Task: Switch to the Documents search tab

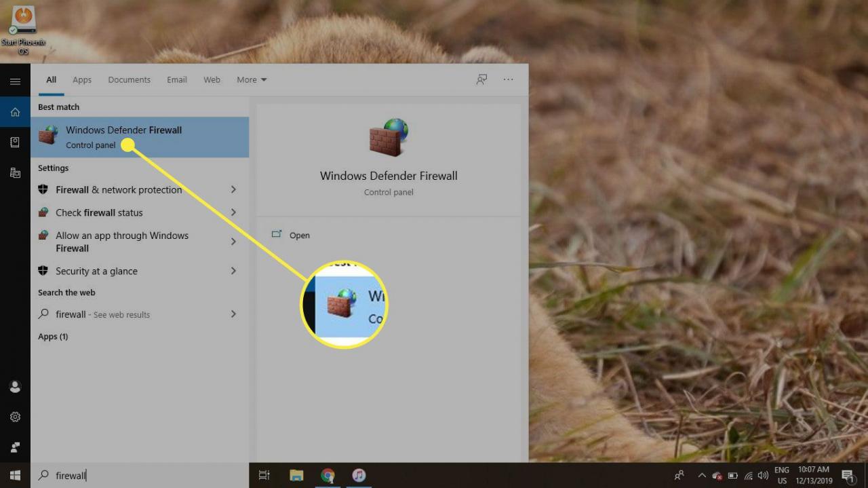Action: point(129,79)
